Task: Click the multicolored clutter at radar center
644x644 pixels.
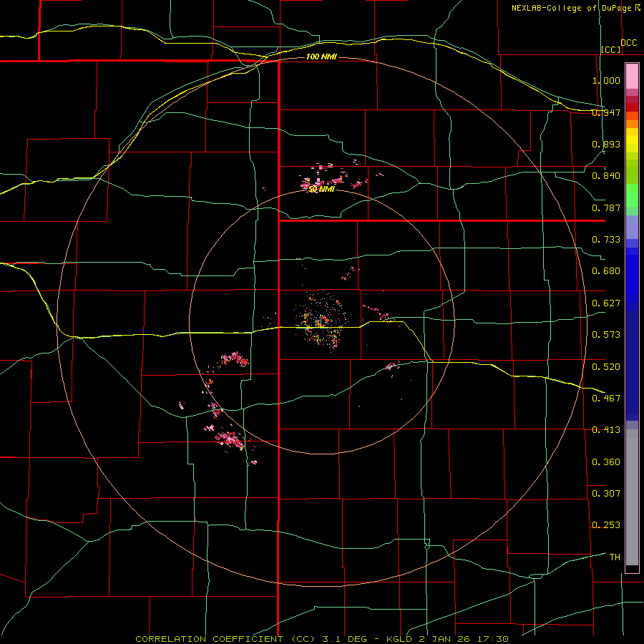Action: [x=321, y=321]
